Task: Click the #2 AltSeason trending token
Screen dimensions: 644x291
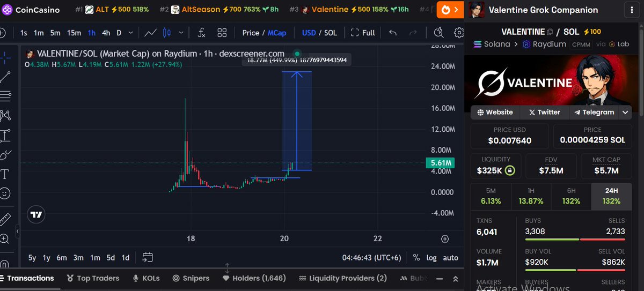Action: 219,10
